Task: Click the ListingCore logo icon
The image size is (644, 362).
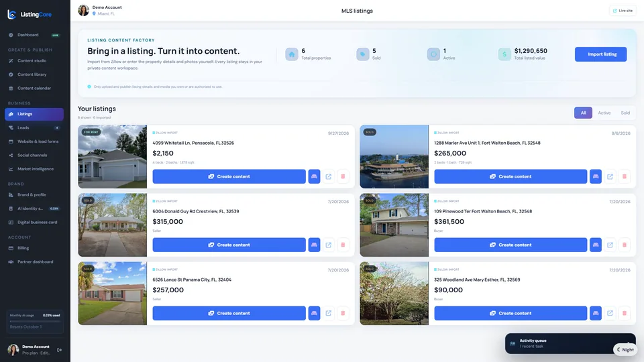Action: pyautogui.click(x=12, y=14)
